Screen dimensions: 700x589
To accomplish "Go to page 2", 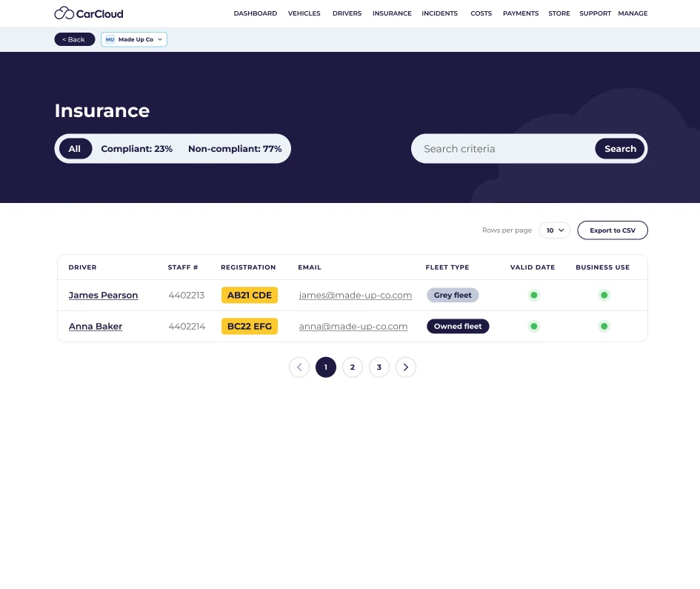I will coord(353,367).
